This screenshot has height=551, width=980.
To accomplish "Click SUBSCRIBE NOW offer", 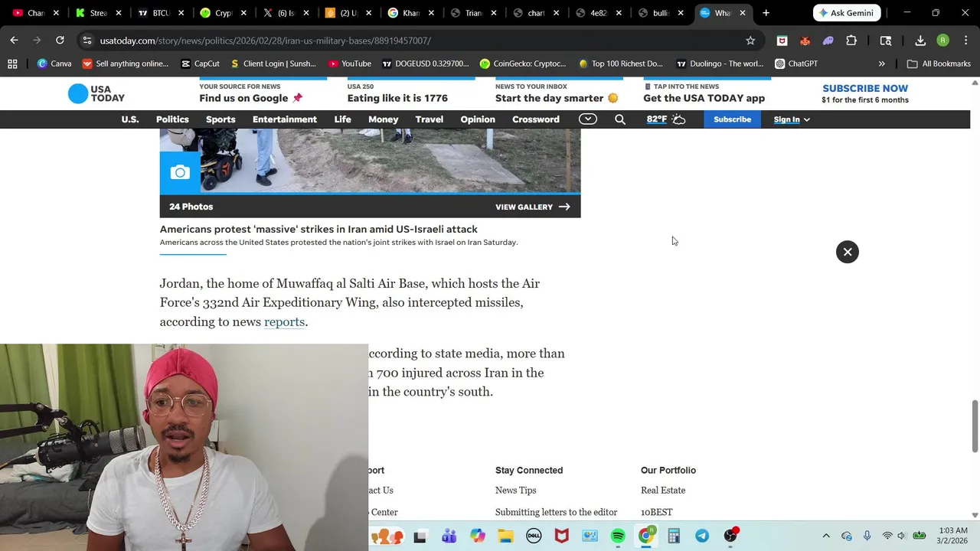I will pos(865,89).
